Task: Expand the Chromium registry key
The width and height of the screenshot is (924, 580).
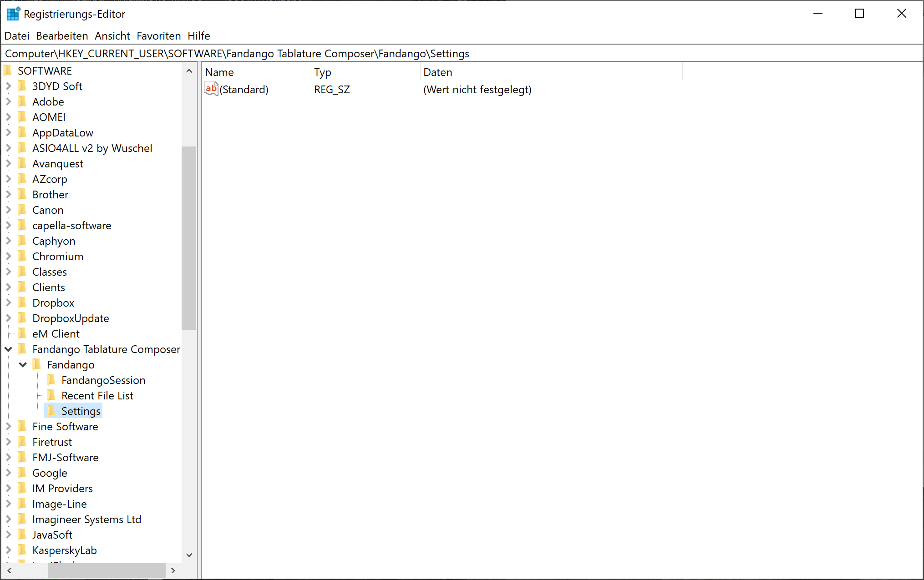Action: [x=8, y=256]
